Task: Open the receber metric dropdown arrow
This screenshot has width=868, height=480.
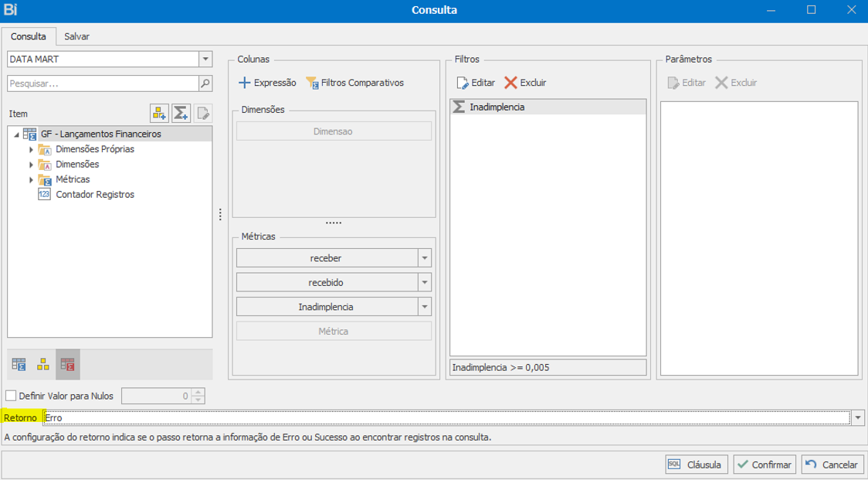Action: pos(425,258)
